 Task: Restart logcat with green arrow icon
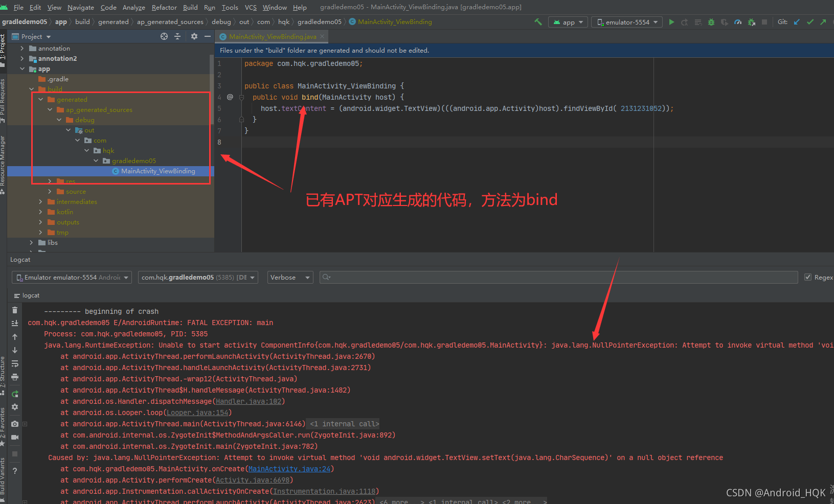pos(15,394)
